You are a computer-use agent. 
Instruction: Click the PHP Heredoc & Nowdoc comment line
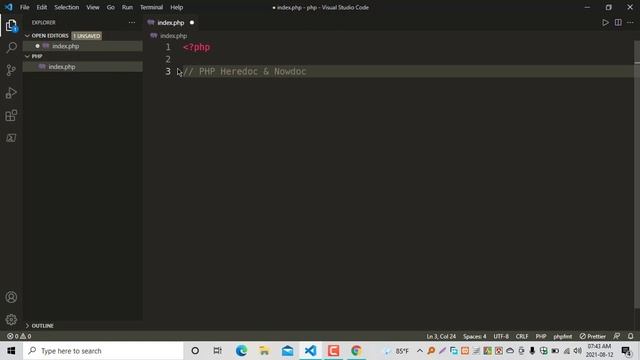tap(244, 71)
